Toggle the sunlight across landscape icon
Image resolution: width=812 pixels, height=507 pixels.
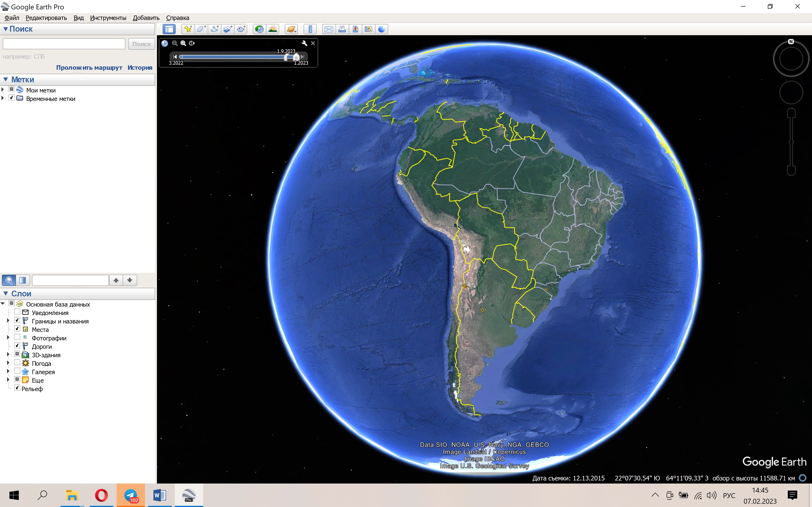(273, 29)
